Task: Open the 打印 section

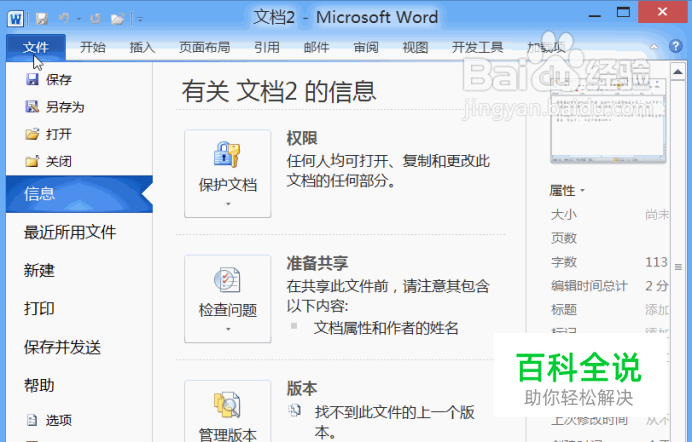Action: point(39,308)
